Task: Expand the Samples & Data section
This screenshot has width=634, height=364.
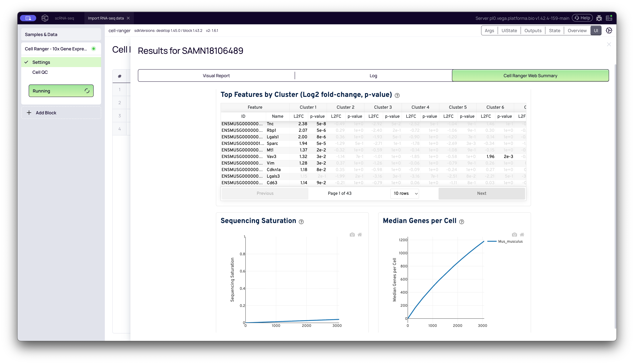Action: tap(41, 34)
